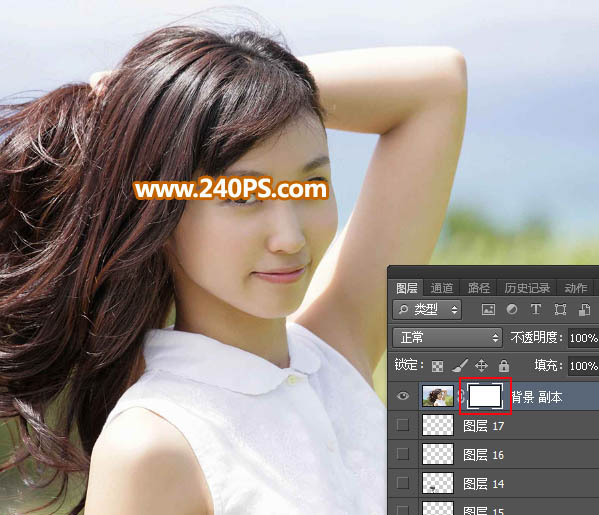
Task: Click the 不透明度 opacity value field
Action: click(x=583, y=338)
